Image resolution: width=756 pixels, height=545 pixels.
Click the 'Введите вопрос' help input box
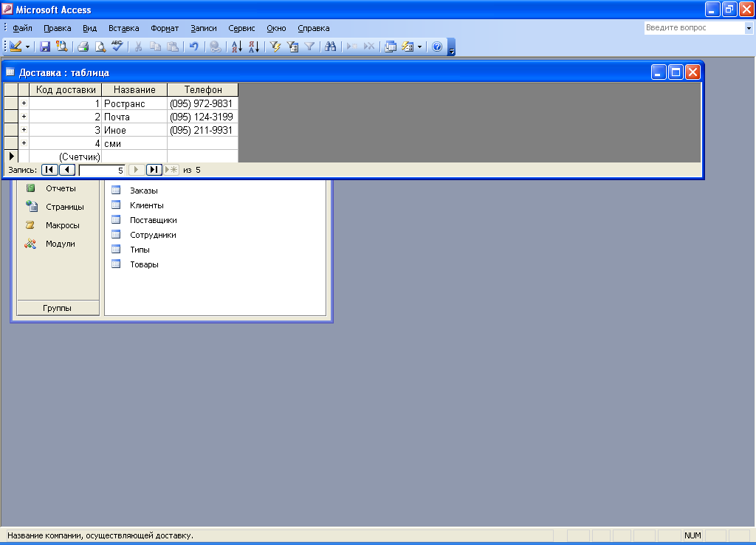[694, 28]
